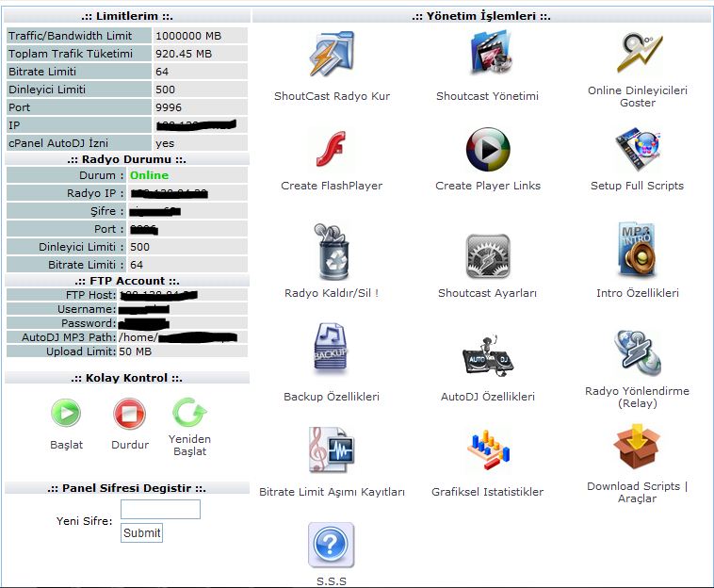The width and height of the screenshot is (714, 588).
Task: Open the Radyo Yönlendirme (Relay) icon
Action: tap(637, 352)
